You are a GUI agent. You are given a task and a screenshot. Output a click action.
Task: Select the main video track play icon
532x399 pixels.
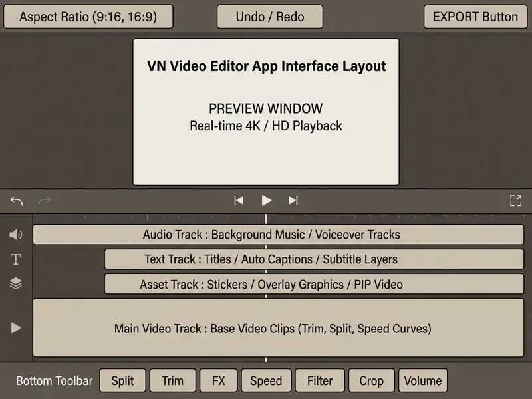pos(15,328)
